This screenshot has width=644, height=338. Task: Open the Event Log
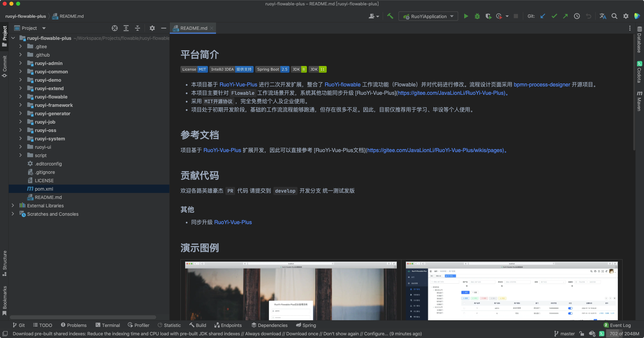coord(617,325)
